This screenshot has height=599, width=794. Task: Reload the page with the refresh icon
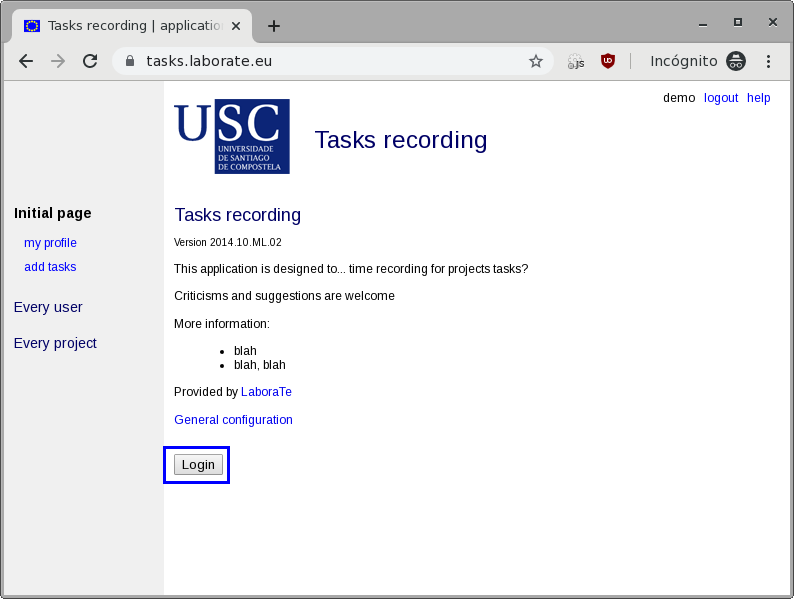point(90,61)
